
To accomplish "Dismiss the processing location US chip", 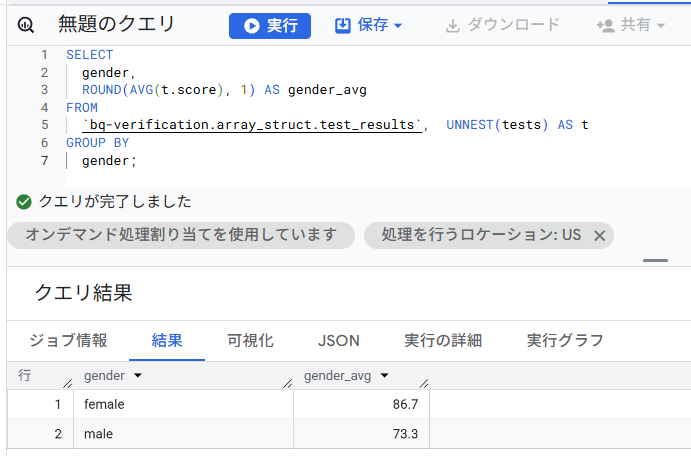I will [x=600, y=235].
